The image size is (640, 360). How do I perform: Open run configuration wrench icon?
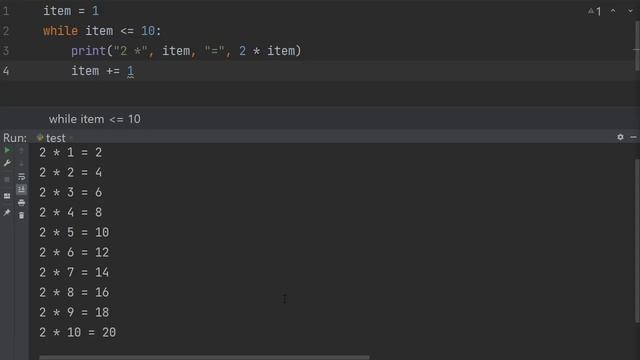[x=7, y=163]
